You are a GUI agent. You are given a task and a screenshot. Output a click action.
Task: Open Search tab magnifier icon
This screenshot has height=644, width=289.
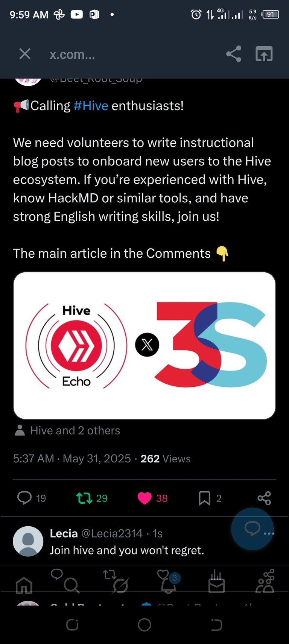[71, 586]
